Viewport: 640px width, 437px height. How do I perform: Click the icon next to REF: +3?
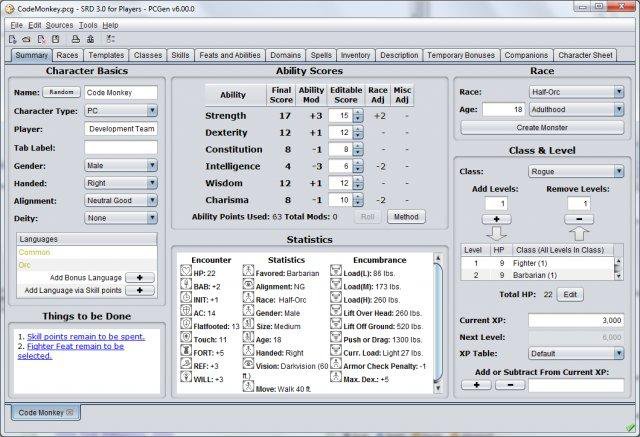pos(186,364)
